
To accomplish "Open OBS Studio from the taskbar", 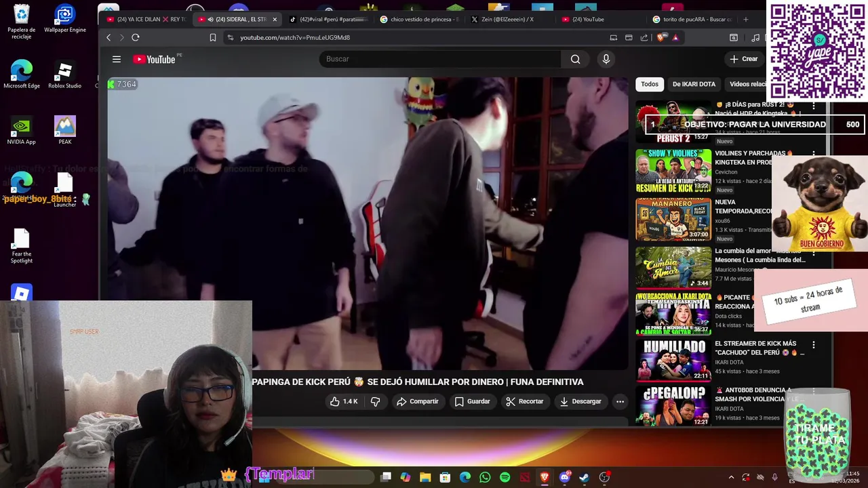I will (604, 477).
